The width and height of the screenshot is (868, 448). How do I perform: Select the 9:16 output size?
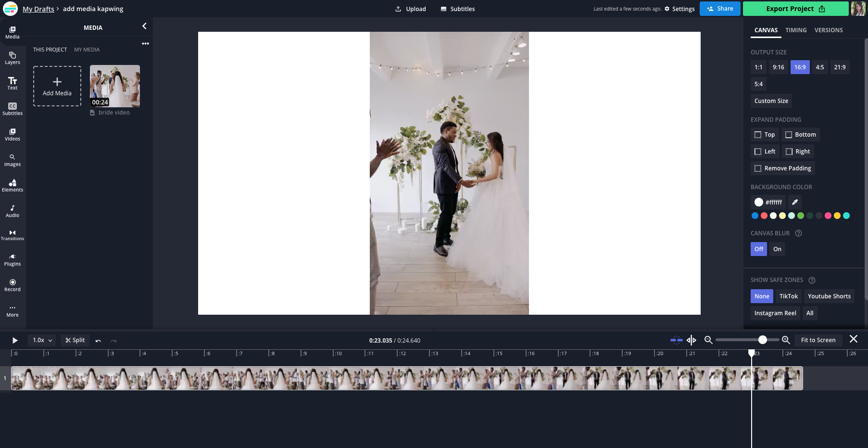click(x=778, y=67)
